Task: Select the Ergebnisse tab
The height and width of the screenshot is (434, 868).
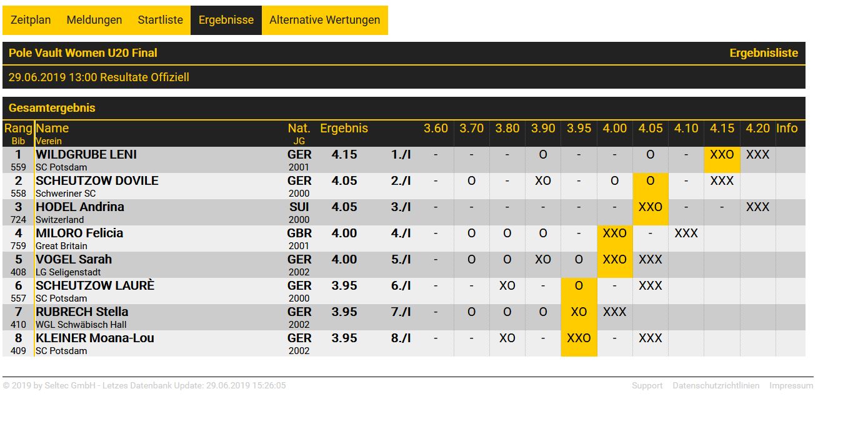Action: point(226,20)
